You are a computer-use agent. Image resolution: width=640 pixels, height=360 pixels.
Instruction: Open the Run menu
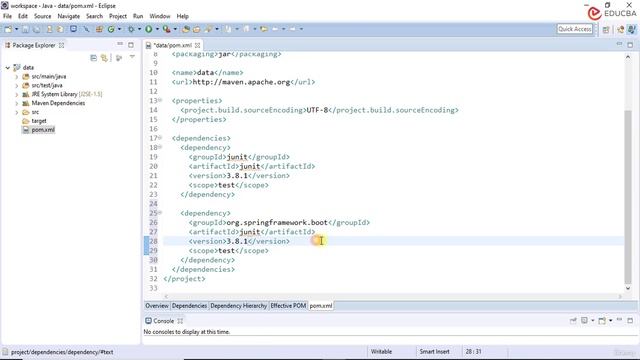138,16
